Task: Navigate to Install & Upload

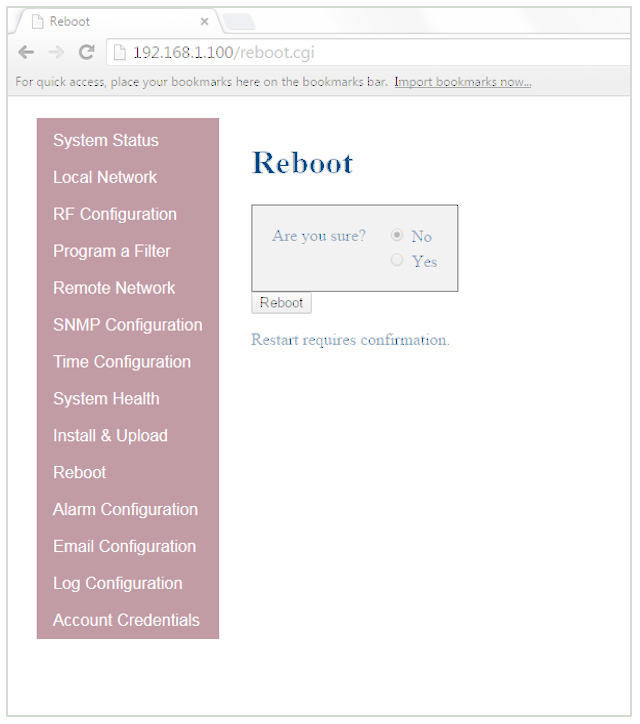Action: pyautogui.click(x=110, y=436)
